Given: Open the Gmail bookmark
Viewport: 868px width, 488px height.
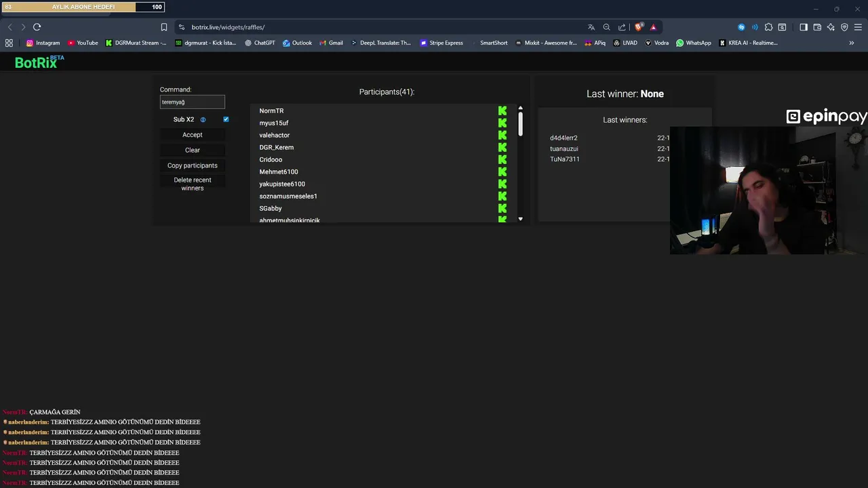Looking at the screenshot, I should coord(331,43).
